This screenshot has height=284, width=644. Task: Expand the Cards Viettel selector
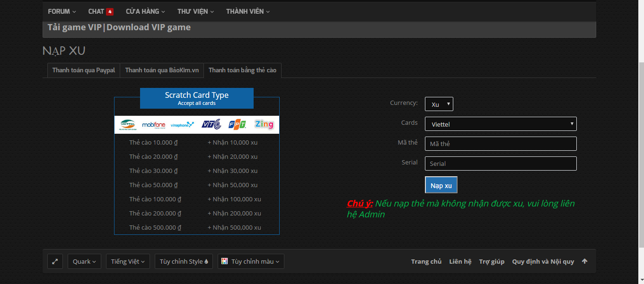tap(500, 124)
